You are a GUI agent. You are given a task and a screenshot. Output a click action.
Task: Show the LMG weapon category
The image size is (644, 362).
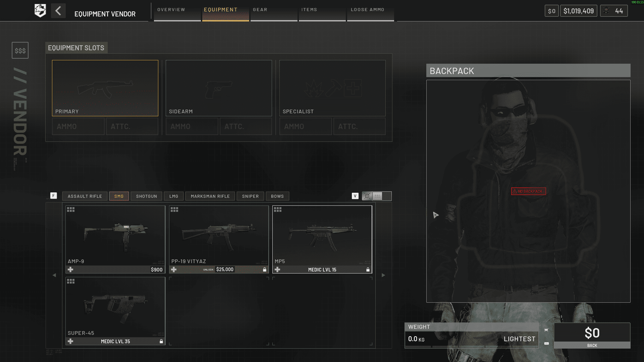(174, 196)
